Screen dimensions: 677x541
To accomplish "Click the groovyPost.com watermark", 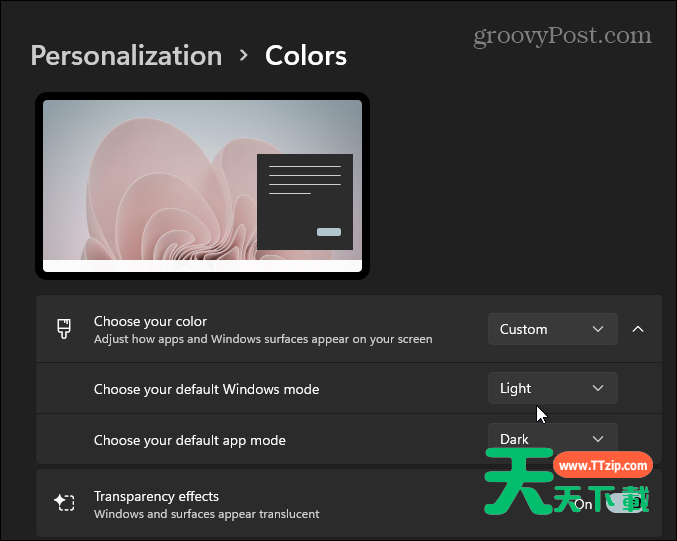I will pos(560,36).
